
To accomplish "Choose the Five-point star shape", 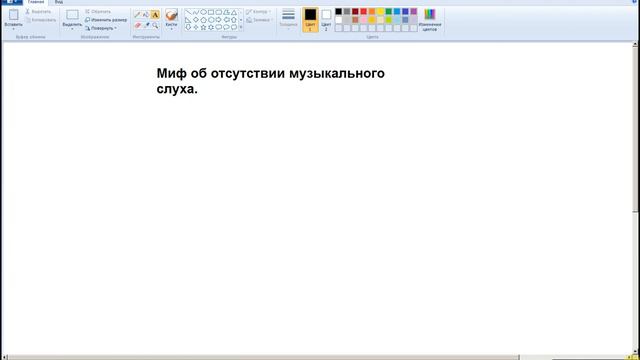I will point(203,27).
